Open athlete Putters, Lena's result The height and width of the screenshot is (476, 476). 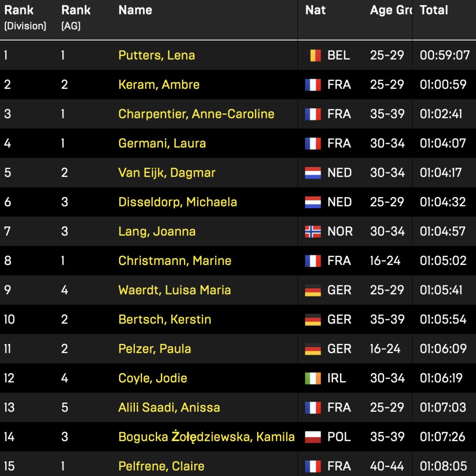[x=157, y=55]
